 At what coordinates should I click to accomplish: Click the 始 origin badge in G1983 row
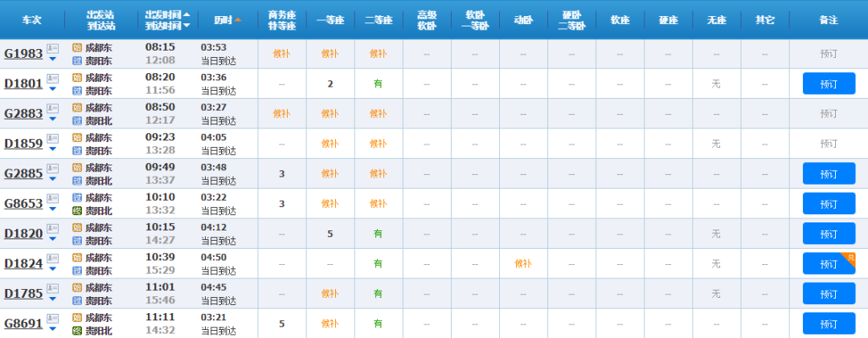pyautogui.click(x=77, y=47)
